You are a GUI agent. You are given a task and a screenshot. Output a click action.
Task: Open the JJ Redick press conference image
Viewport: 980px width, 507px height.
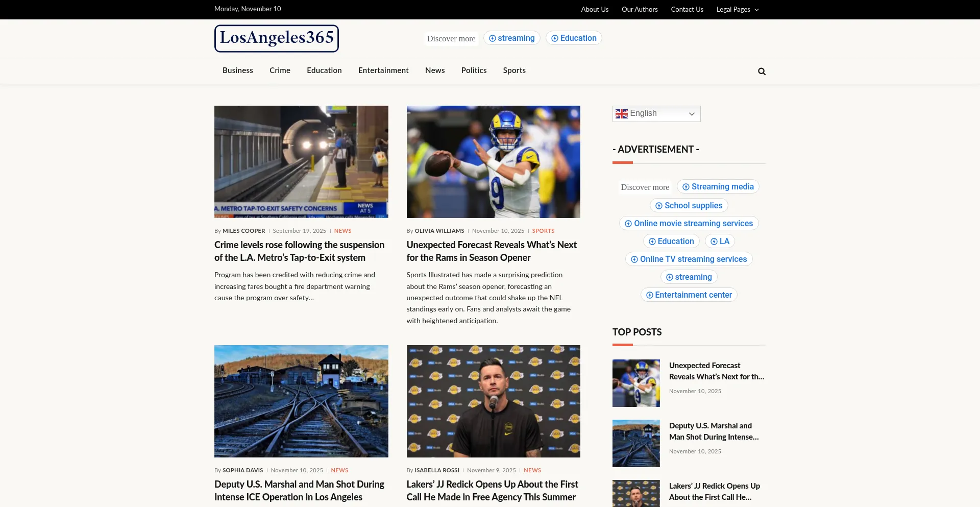coord(493,401)
